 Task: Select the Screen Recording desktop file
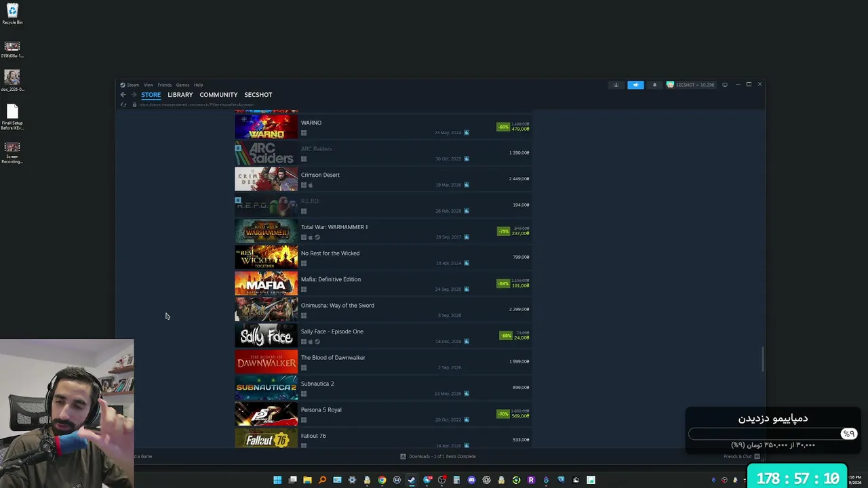(12, 152)
